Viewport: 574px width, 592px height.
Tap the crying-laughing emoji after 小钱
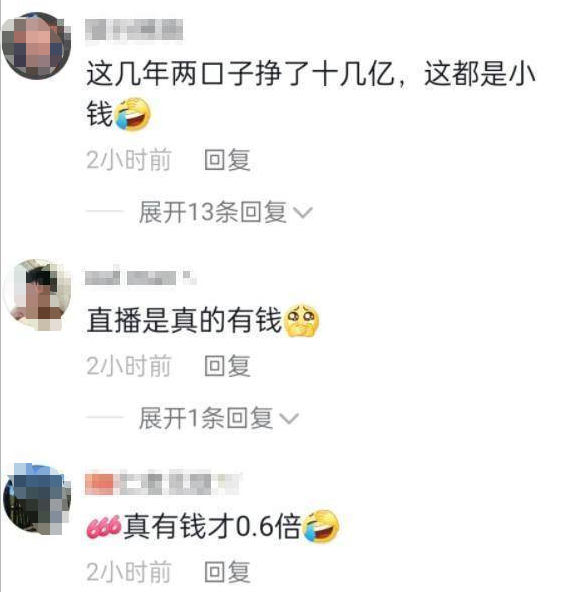point(132,114)
